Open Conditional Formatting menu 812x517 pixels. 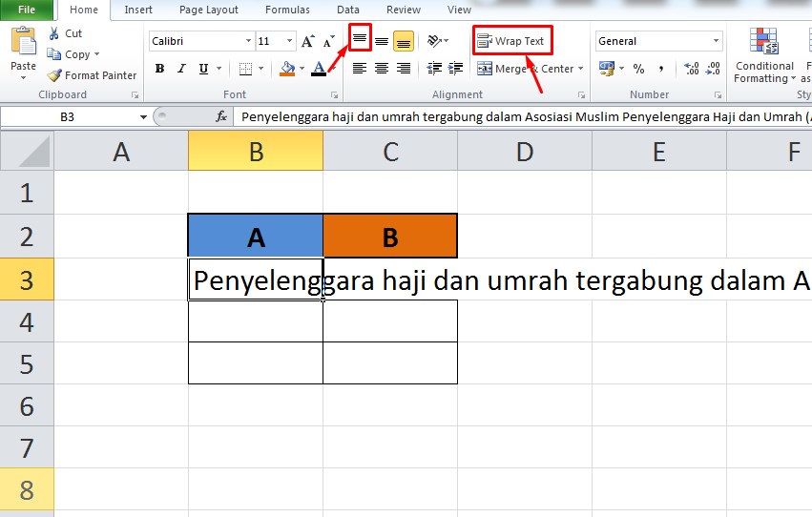click(764, 56)
